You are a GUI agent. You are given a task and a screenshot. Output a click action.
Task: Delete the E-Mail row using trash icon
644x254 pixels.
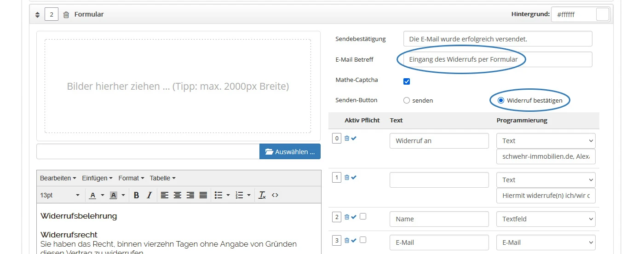[347, 240]
